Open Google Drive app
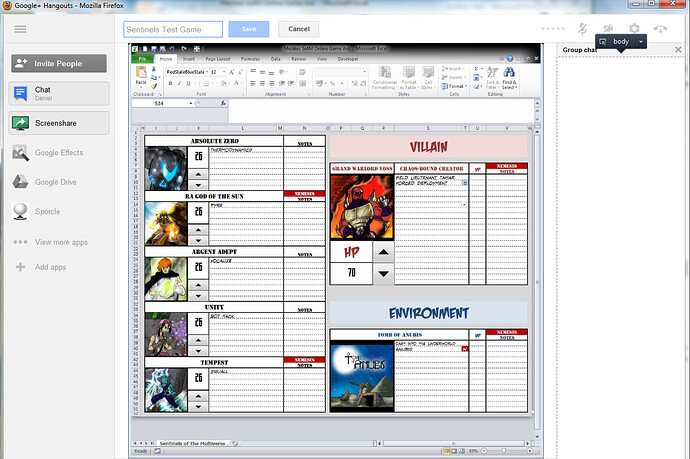690x459 pixels. pyautogui.click(x=45, y=182)
